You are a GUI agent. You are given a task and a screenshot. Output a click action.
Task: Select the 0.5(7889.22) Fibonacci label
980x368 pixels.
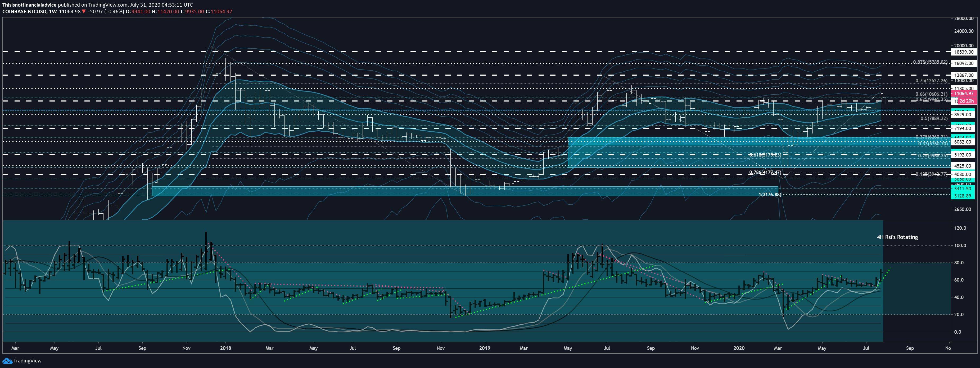934,119
